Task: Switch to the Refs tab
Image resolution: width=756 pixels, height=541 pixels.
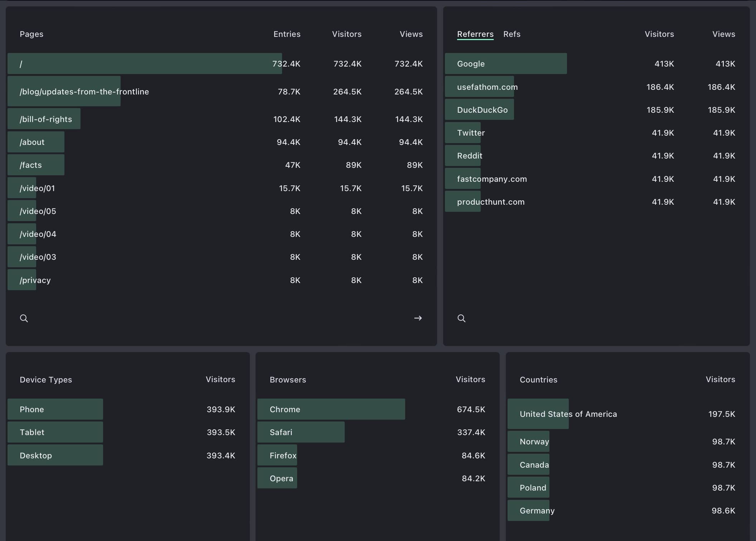Action: [512, 34]
